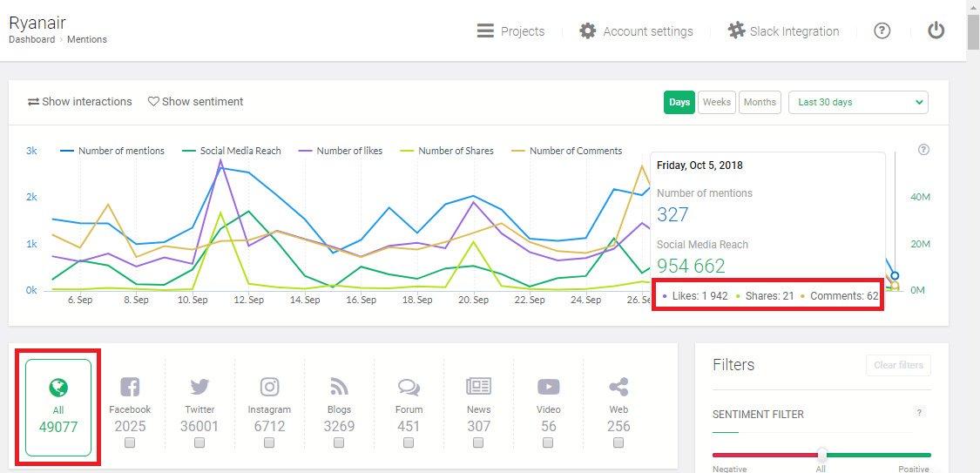Screen dimensions: 980x473
Task: Click the Web share icon
Action: coord(618,388)
